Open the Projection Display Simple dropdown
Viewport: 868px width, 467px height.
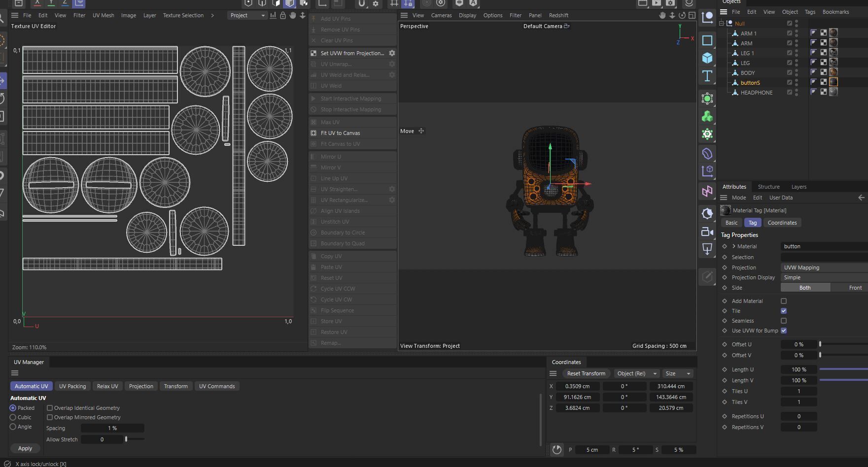tap(824, 277)
